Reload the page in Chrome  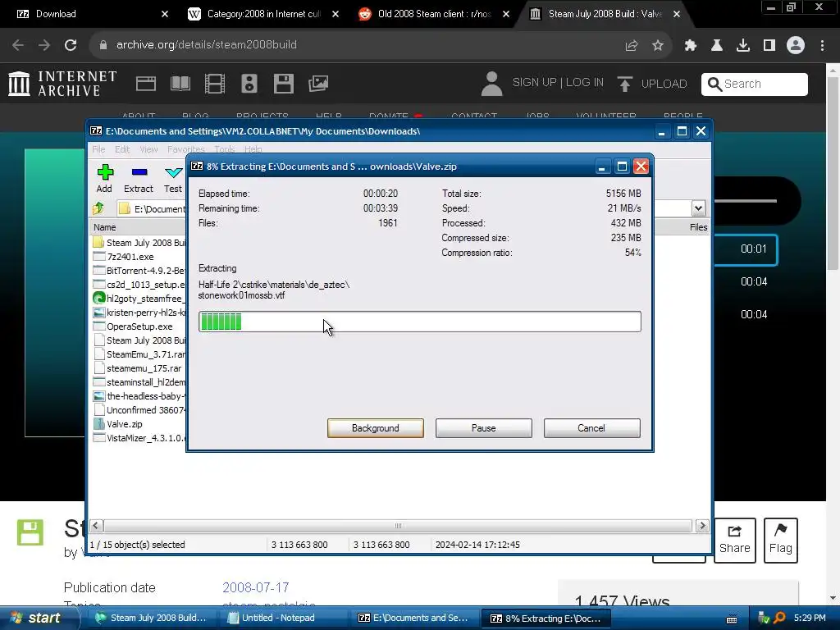(x=71, y=45)
